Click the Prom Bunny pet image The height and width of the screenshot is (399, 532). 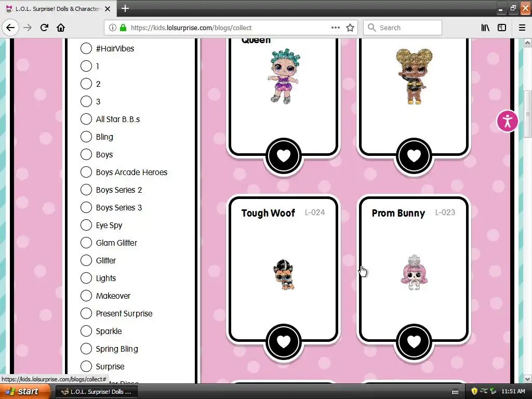click(414, 272)
